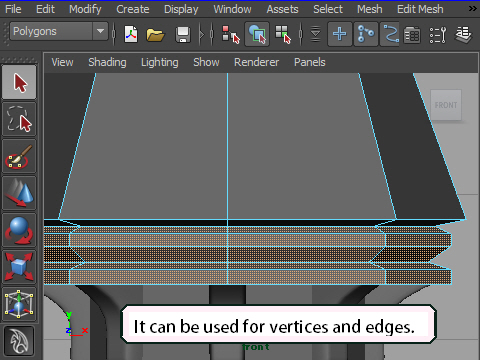Open the File menu
This screenshot has width=480, height=360.
[13, 9]
